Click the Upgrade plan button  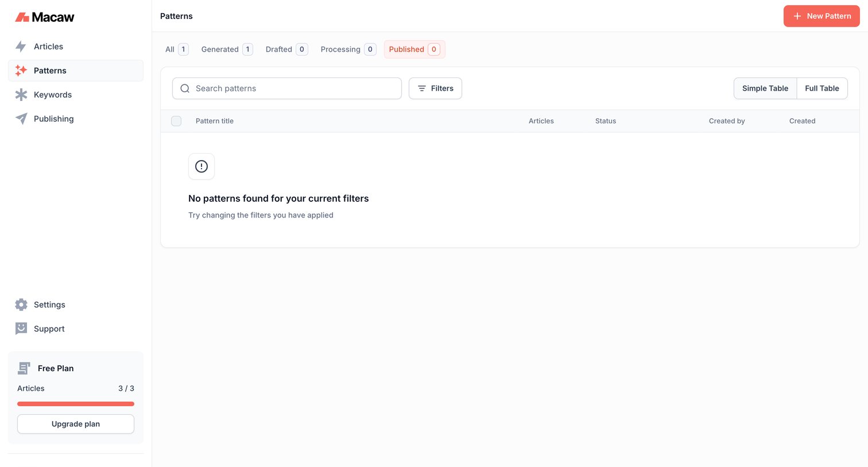coord(76,424)
